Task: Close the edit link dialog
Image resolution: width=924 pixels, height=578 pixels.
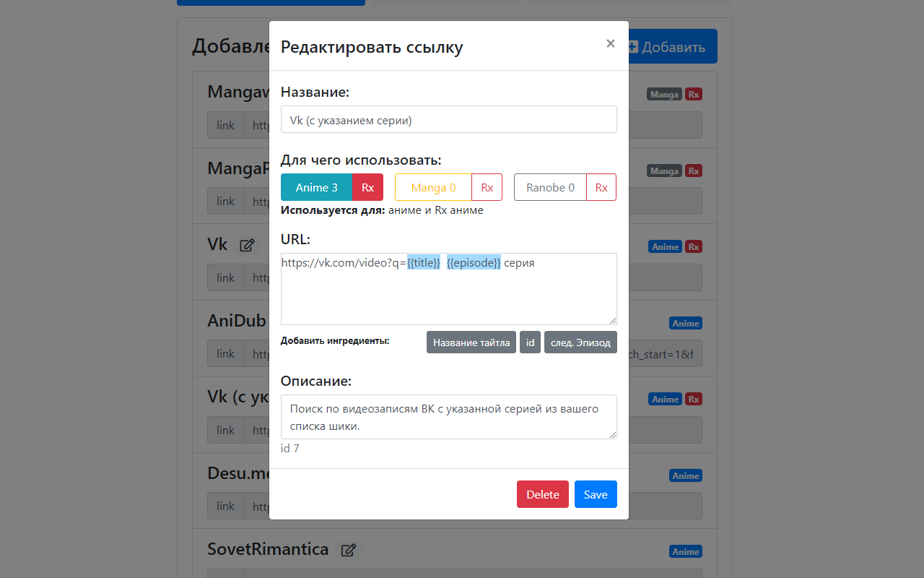Action: coord(611,43)
